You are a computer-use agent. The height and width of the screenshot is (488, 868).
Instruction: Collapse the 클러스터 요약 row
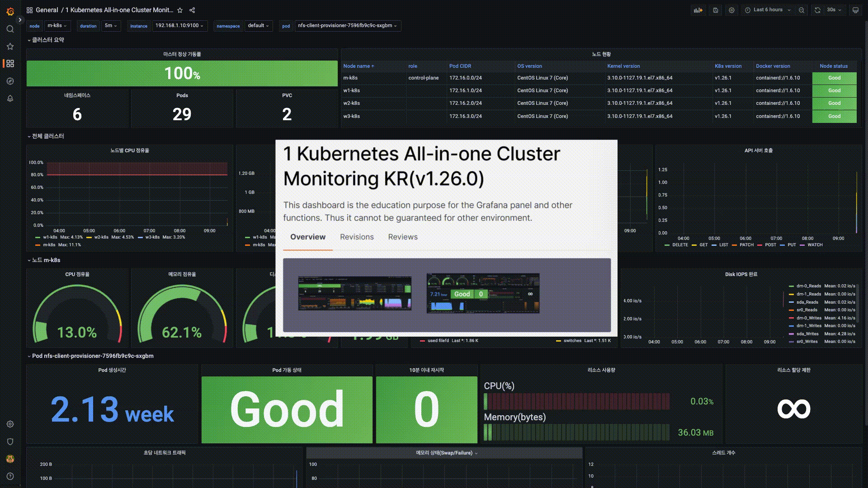point(47,40)
